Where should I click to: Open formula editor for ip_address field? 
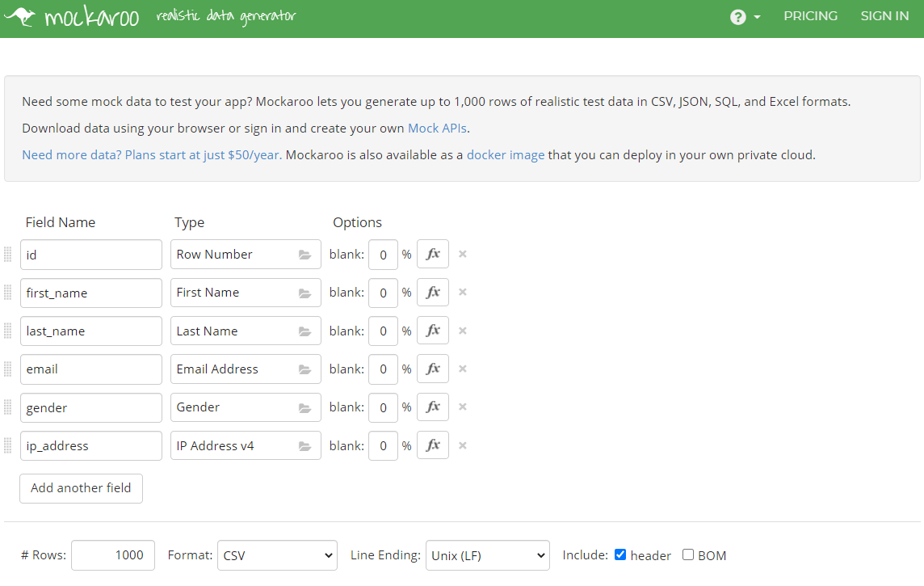point(433,445)
